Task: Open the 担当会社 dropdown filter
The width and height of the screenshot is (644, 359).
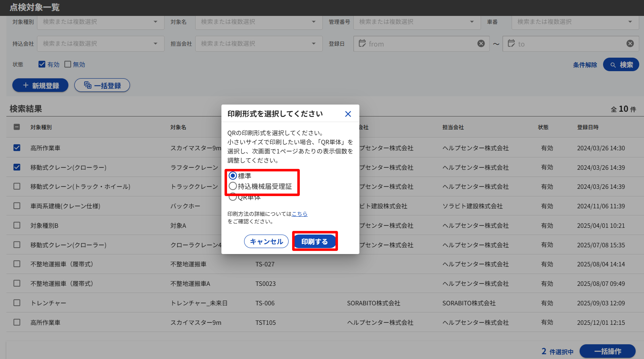Action: pos(259,44)
